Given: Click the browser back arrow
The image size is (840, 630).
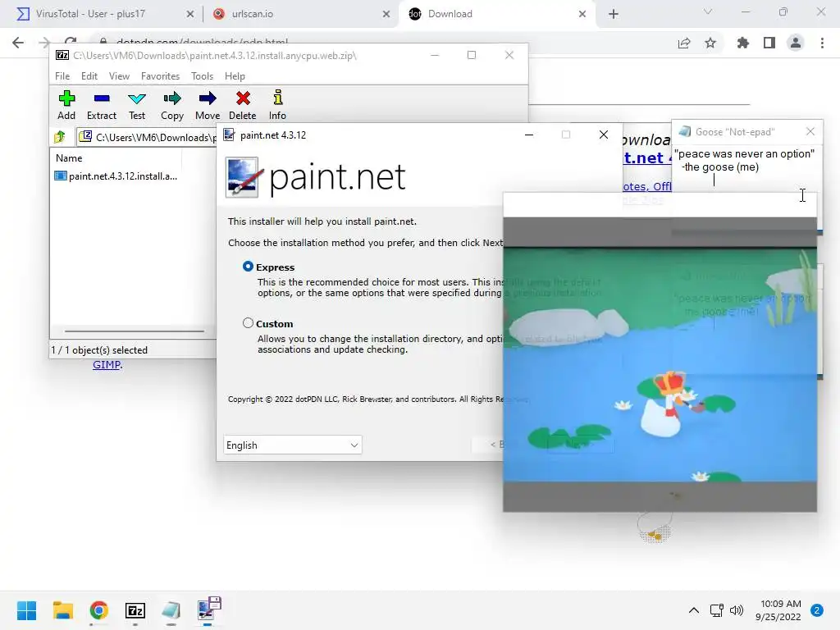Looking at the screenshot, I should tap(18, 43).
